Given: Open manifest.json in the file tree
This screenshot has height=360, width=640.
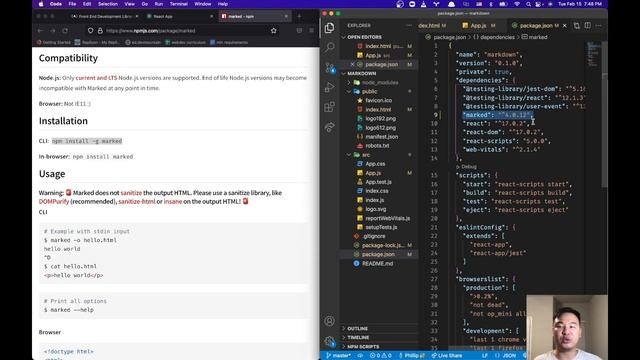Looking at the screenshot, I should coord(381,137).
